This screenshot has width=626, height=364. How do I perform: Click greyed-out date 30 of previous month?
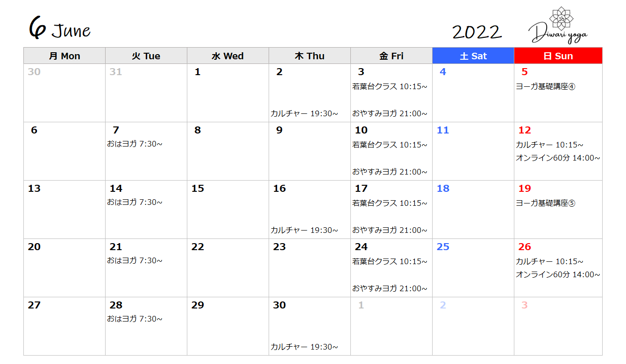pyautogui.click(x=34, y=72)
